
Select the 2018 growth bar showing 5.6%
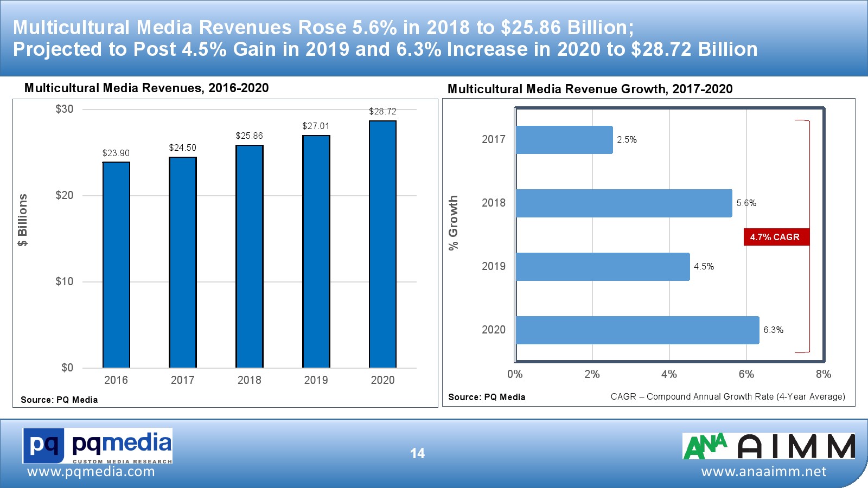pyautogui.click(x=624, y=203)
